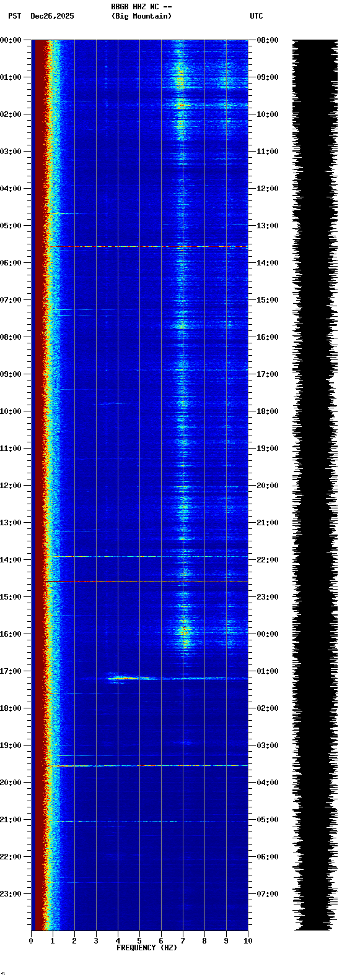Click the 02:00 label on PST axis
Image resolution: width=342 pixels, height=980 pixels.
[11, 114]
